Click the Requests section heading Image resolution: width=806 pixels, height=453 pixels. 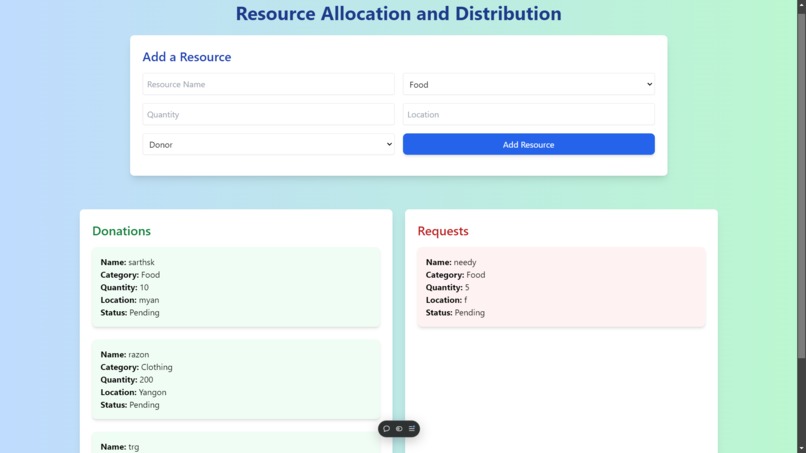tap(443, 231)
